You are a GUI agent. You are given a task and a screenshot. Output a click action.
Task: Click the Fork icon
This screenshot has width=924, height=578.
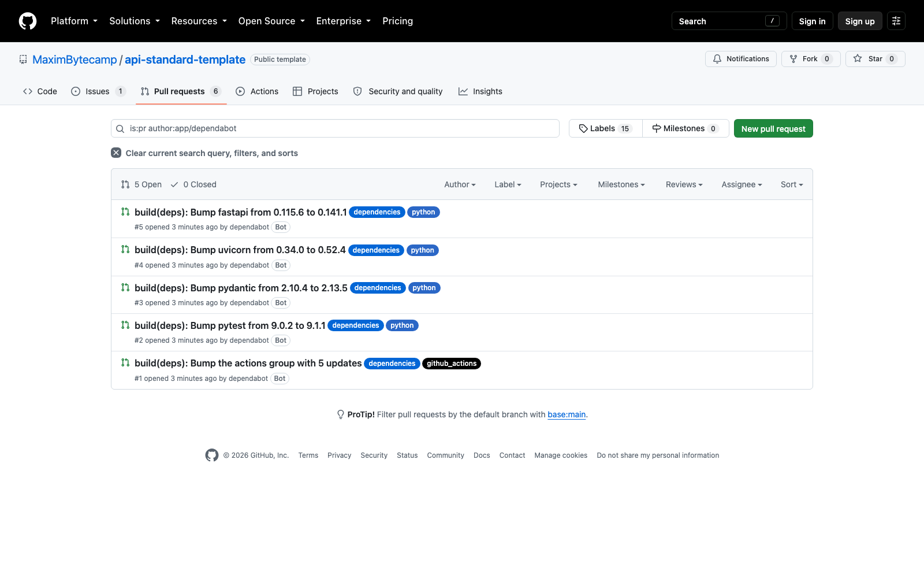click(x=793, y=59)
